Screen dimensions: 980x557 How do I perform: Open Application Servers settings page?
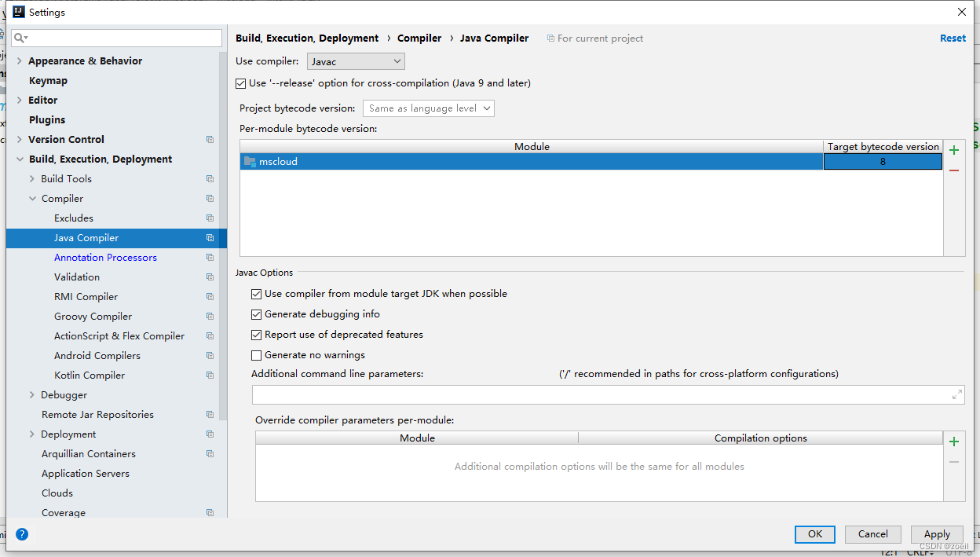pos(86,474)
